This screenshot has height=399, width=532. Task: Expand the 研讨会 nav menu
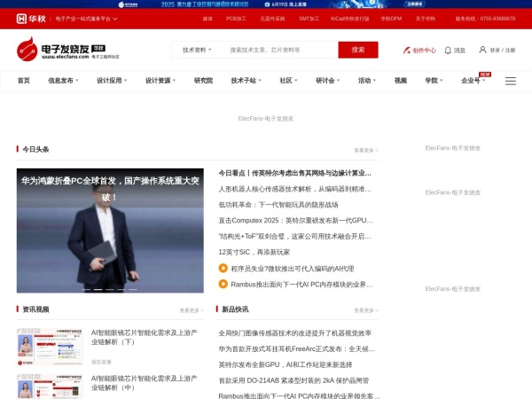tap(328, 81)
